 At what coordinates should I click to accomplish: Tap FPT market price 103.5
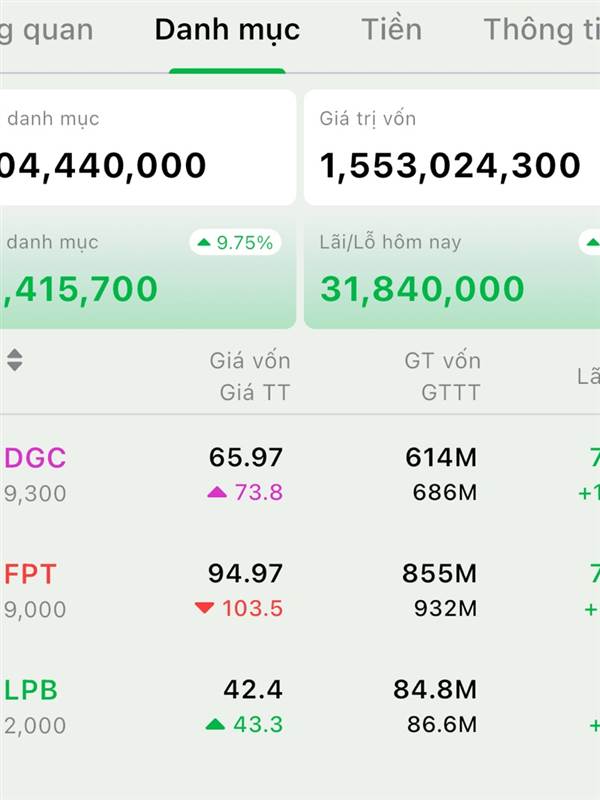pos(253,608)
